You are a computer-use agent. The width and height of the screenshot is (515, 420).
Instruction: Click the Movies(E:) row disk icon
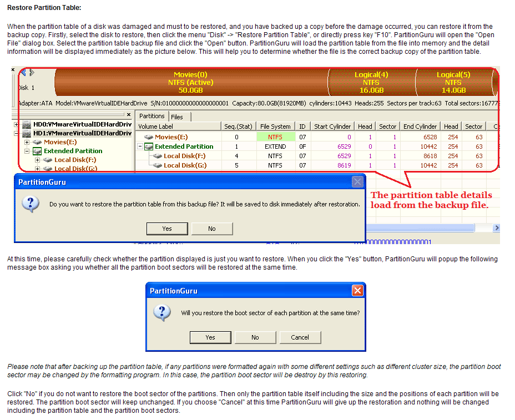tap(149, 137)
